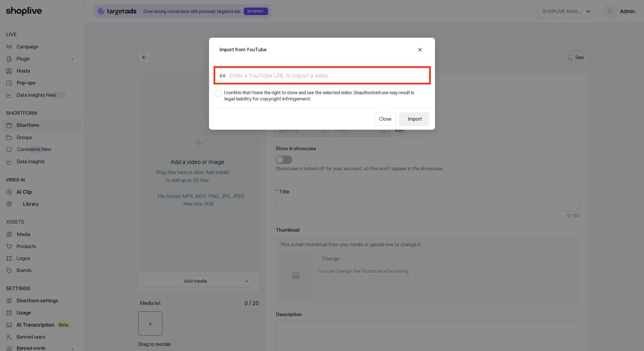
Task: Click the large plus Add a video icon
Action: tap(198, 143)
